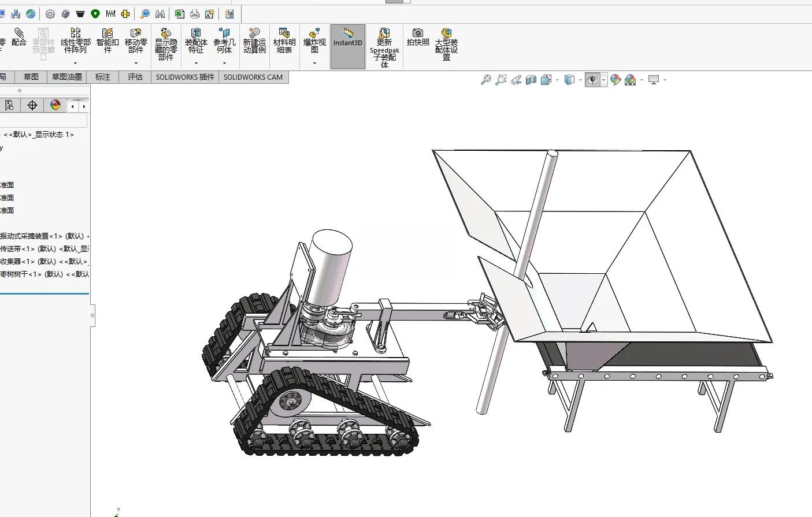Click the Apply Scene icon
Image resolution: width=812 pixels, height=517 pixels.
(631, 80)
